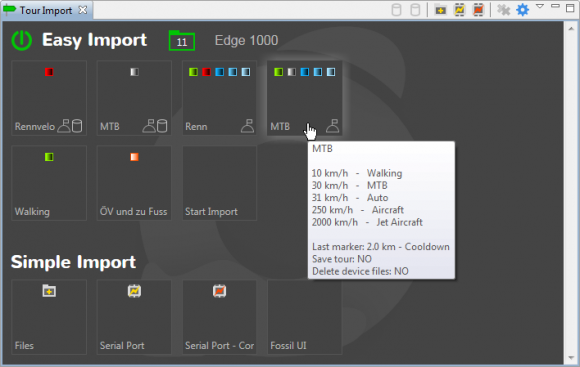
Task: Click the scrollbar down arrow
Action: point(571,358)
